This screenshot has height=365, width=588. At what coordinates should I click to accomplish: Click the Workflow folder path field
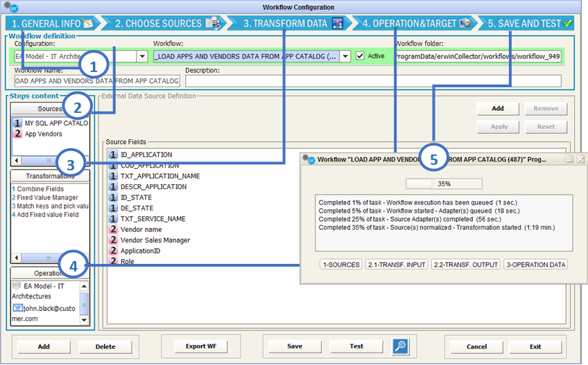point(478,57)
